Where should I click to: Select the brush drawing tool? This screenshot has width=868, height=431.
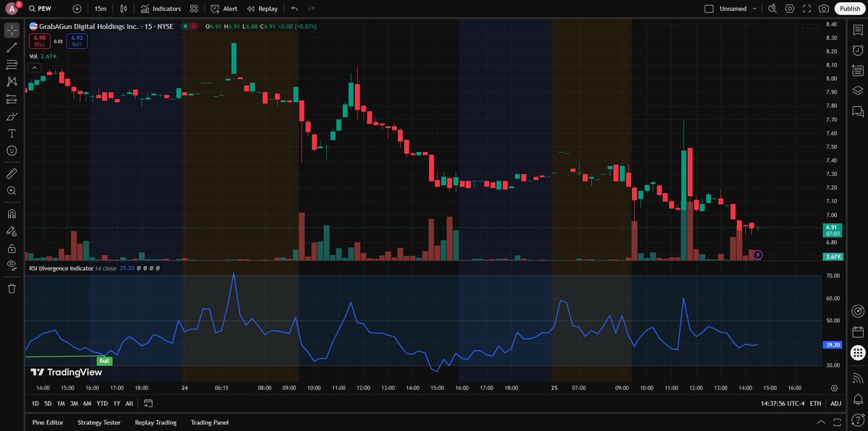pos(12,116)
